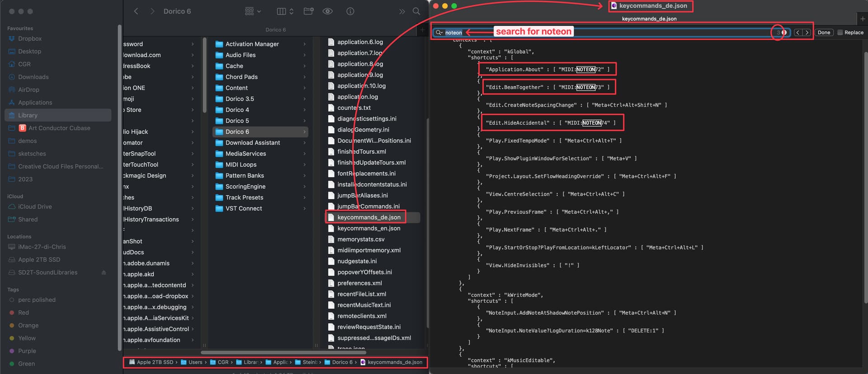Viewport: 868px width, 374px height.
Task: Eject the SD2T-SoundLibraries volume
Action: (104, 272)
